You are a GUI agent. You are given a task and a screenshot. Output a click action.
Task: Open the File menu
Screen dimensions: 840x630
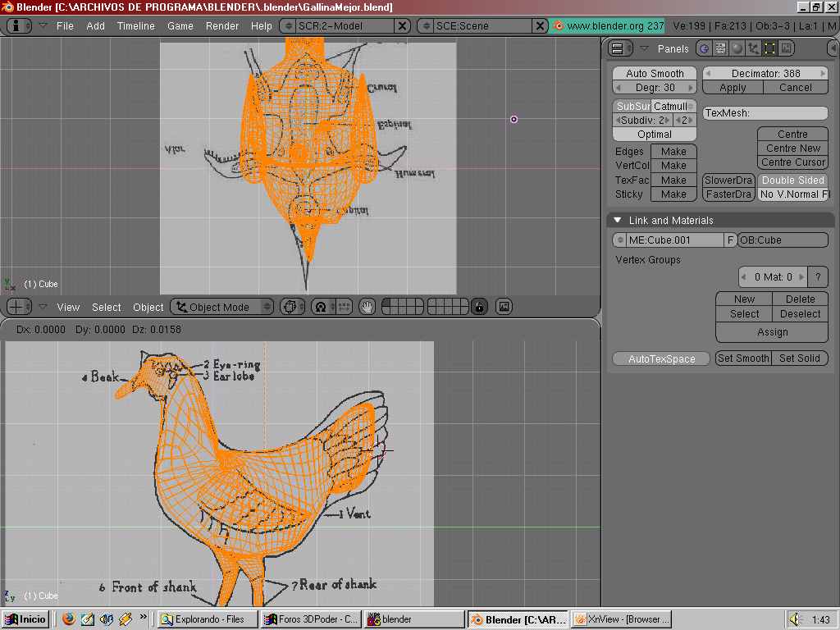pos(65,25)
